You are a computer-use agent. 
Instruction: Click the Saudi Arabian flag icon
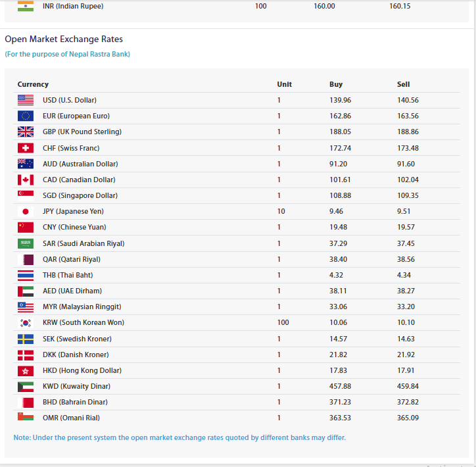(26, 243)
